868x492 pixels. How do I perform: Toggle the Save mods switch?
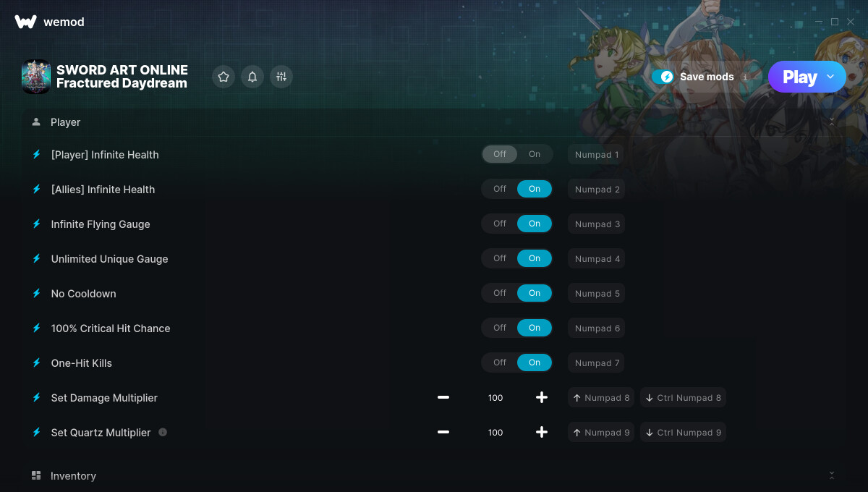click(x=663, y=77)
